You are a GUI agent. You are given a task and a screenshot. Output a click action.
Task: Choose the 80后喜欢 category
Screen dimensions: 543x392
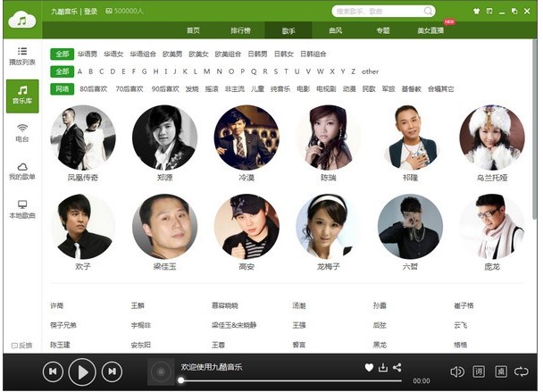pyautogui.click(x=94, y=89)
